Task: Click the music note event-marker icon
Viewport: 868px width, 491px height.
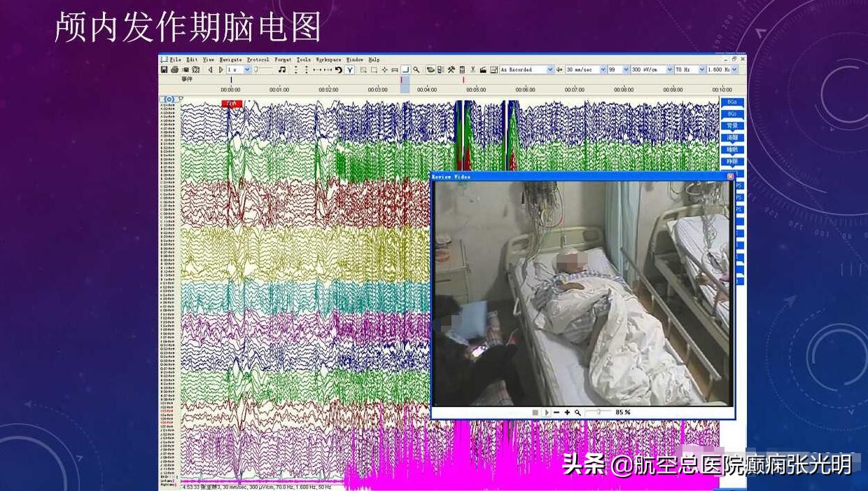Action: (x=282, y=69)
